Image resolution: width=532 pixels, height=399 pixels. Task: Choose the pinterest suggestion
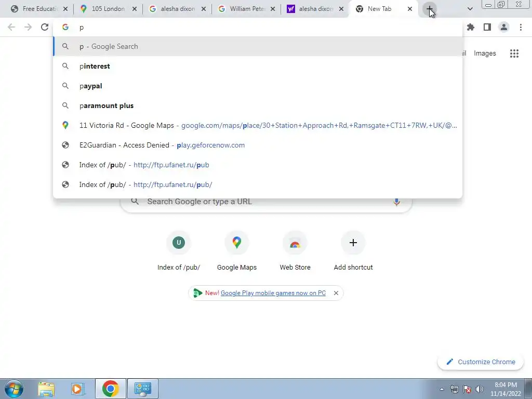pos(258,66)
